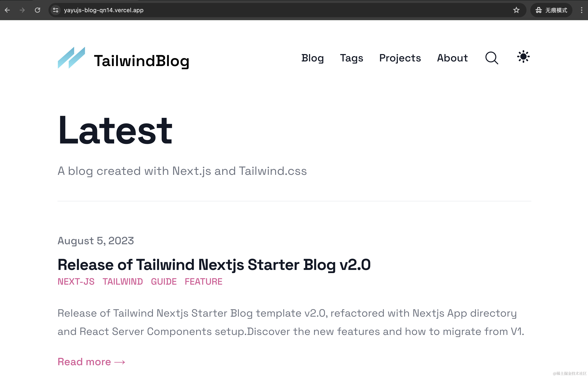Select the NEXT-JS tag
The image size is (588, 377).
coord(76,281)
